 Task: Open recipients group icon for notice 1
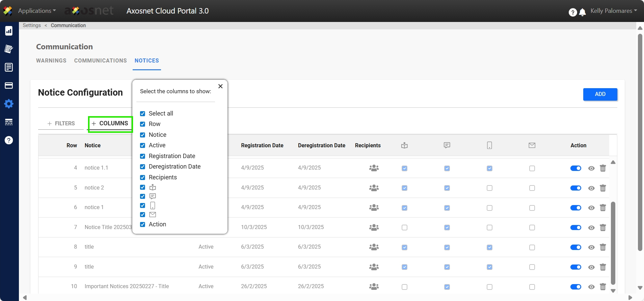pyautogui.click(x=374, y=207)
